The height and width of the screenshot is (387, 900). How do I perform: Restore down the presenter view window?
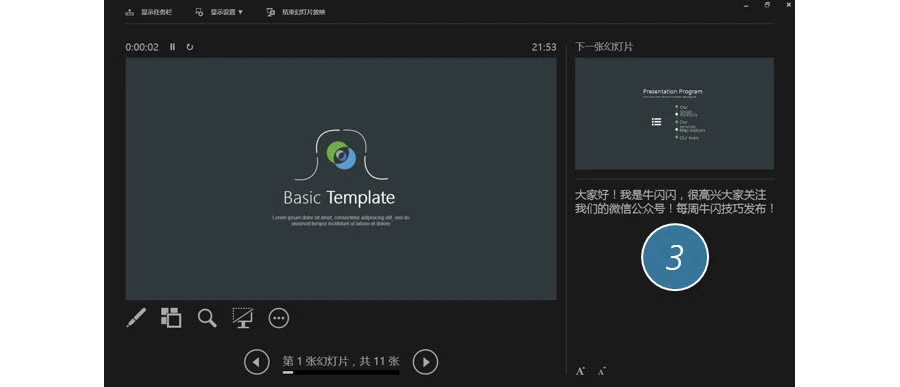pos(767,5)
